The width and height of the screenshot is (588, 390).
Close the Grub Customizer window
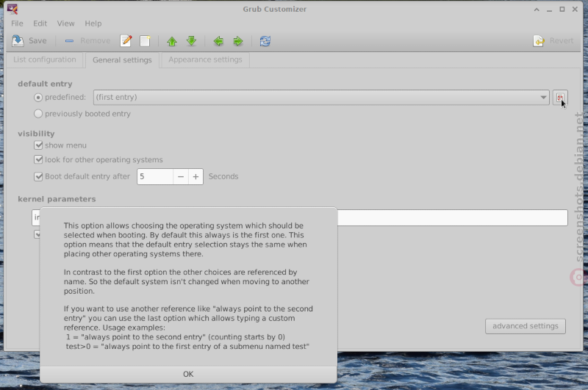[575, 10]
